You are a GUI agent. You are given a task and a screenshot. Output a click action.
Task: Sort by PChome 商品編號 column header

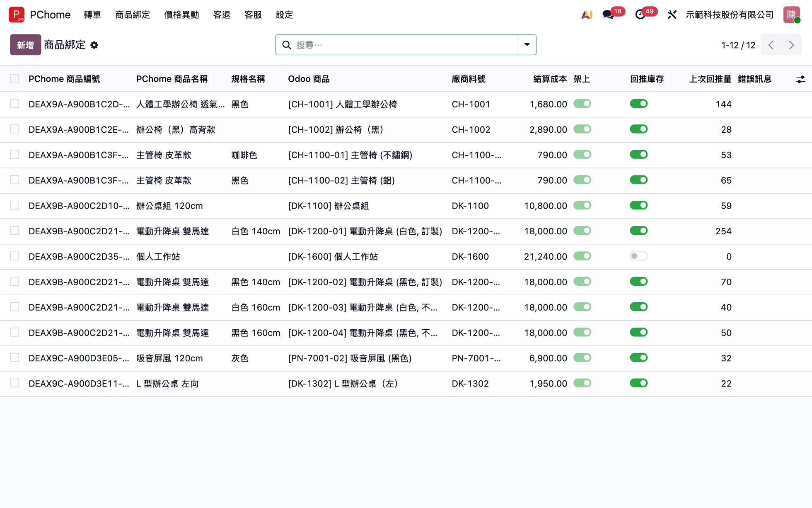tap(64, 79)
